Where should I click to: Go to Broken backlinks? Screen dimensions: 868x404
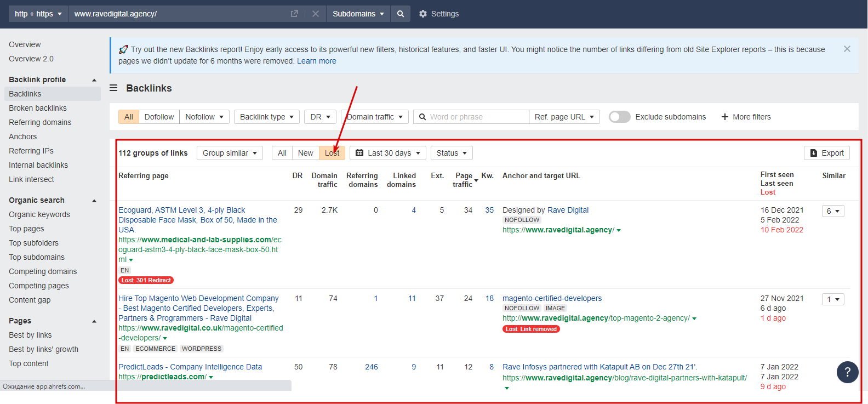click(x=38, y=108)
